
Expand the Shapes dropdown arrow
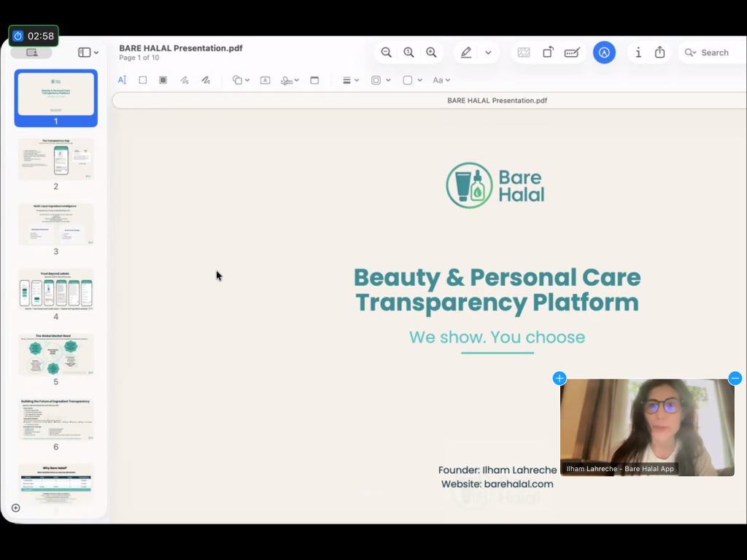(x=247, y=80)
